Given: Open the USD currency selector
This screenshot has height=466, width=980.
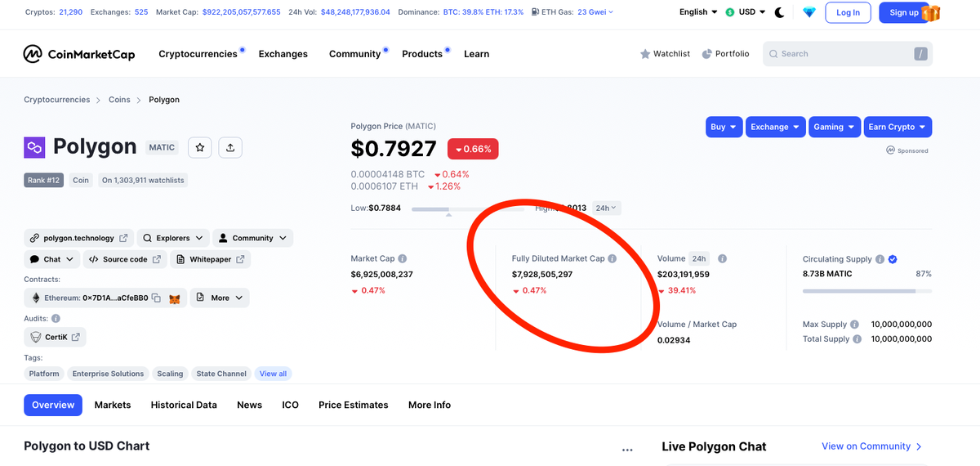Looking at the screenshot, I should point(746,12).
